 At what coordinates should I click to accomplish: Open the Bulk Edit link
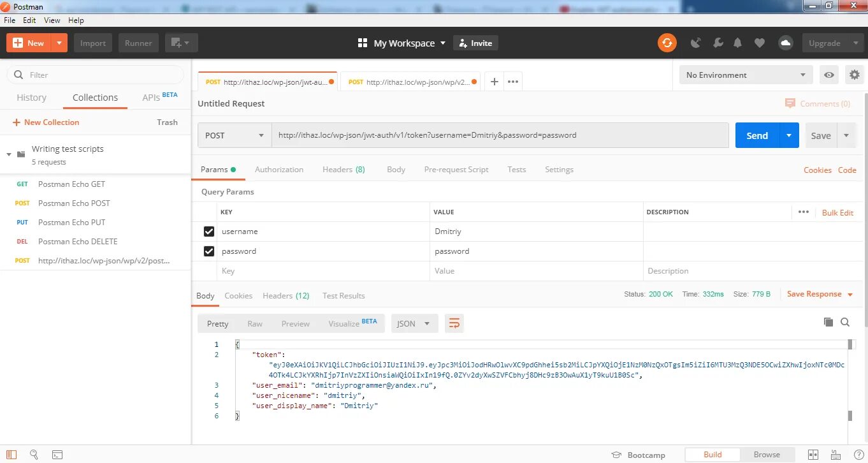[837, 212]
